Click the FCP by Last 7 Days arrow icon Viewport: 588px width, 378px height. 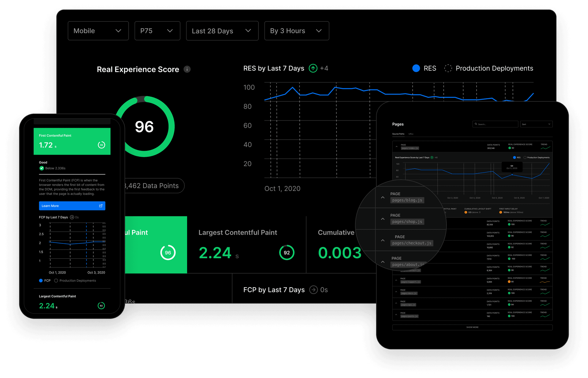tap(314, 290)
